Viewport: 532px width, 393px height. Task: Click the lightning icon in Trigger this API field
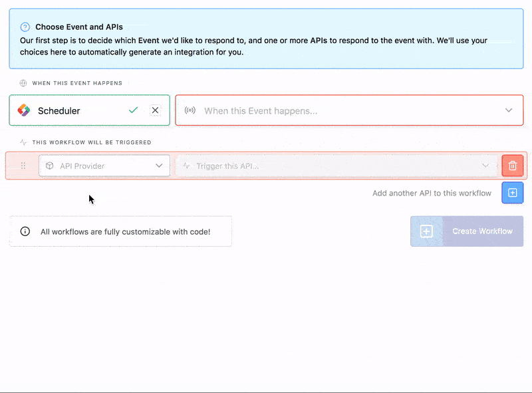pos(186,166)
